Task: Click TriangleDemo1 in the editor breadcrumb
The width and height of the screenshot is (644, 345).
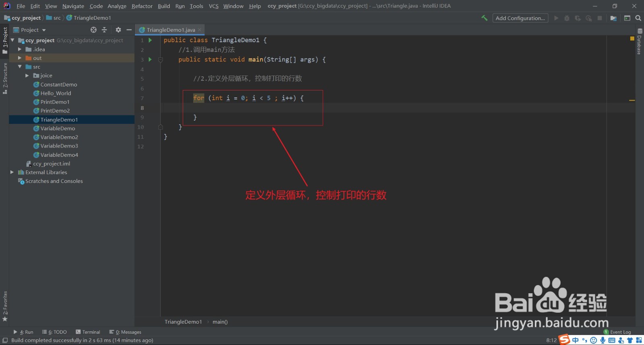Action: pyautogui.click(x=183, y=322)
